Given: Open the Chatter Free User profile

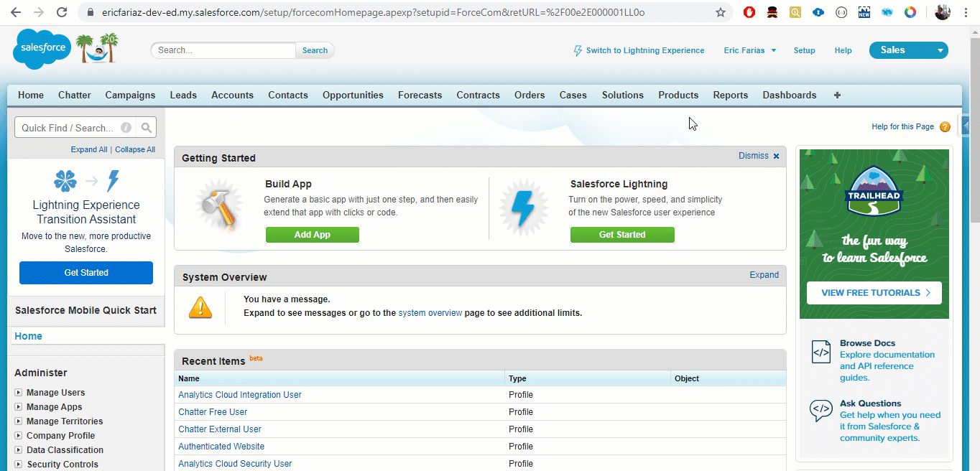Looking at the screenshot, I should click(213, 412).
